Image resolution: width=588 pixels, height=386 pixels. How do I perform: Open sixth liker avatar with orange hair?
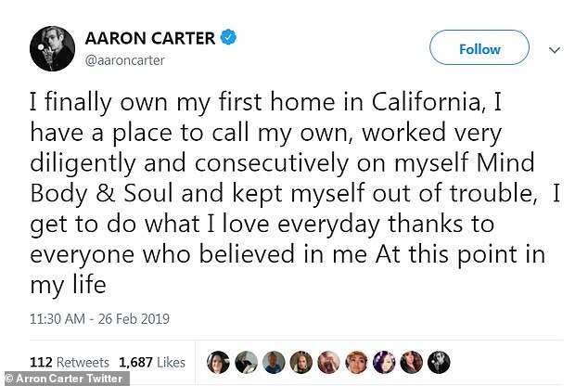(x=356, y=363)
